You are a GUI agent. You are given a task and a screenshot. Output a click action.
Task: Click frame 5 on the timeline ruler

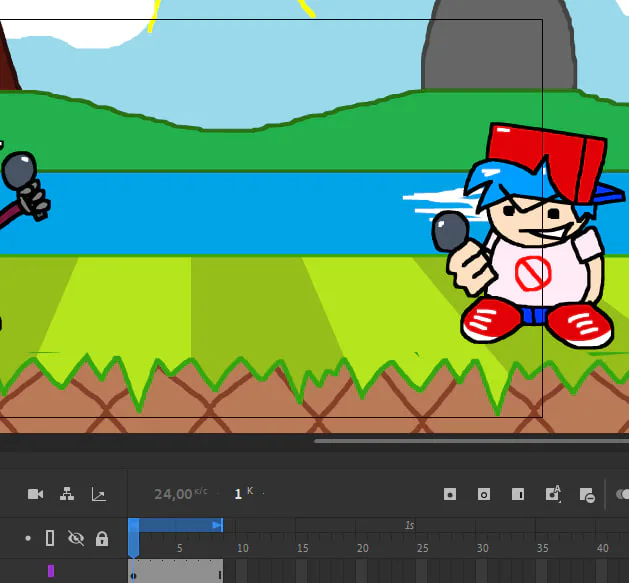point(180,548)
